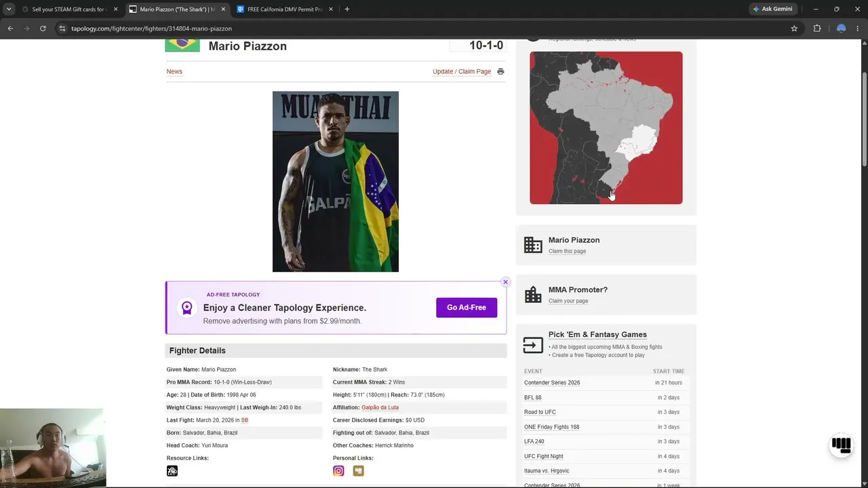
Task: Open the Chrome three-dot menu
Action: 858,28
